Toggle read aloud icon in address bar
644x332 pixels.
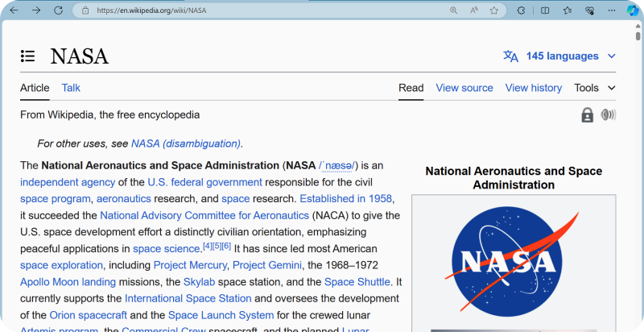coord(474,10)
